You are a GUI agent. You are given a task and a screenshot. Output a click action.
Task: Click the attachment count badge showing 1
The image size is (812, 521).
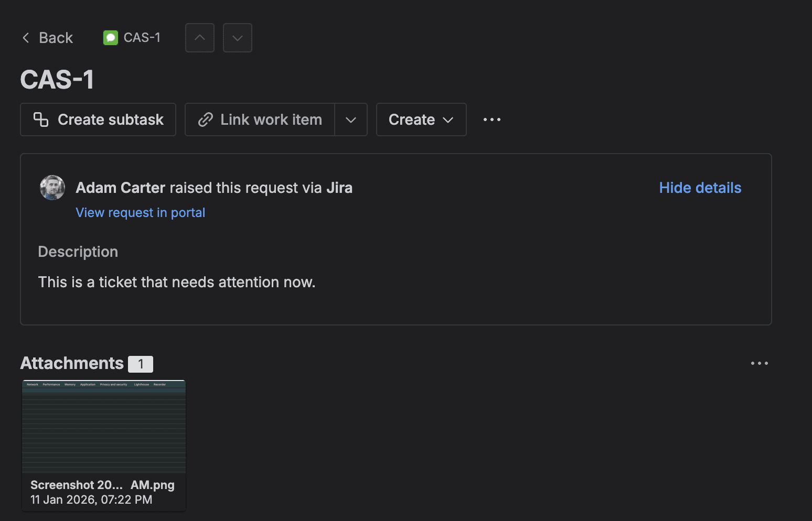click(140, 363)
